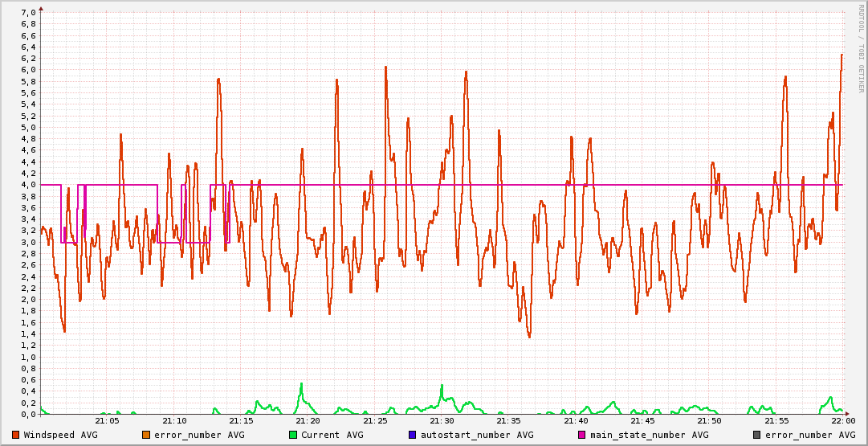Click the arrow atop the y-axis

click(x=41, y=6)
